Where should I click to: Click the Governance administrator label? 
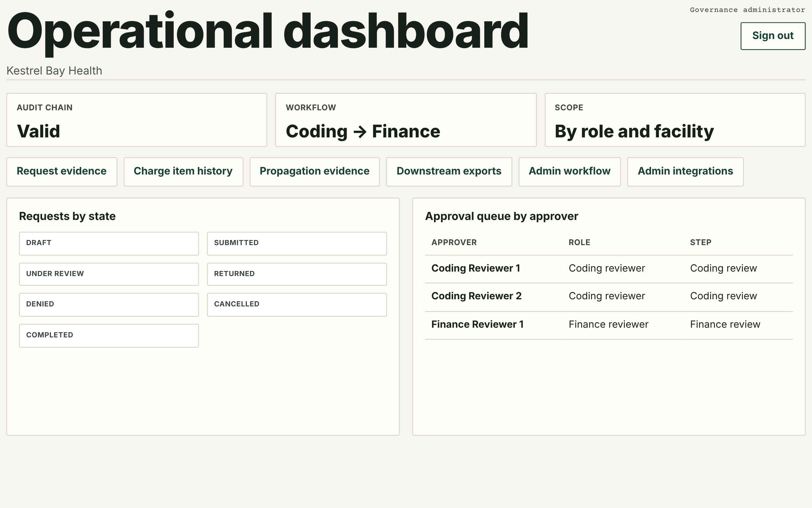(747, 10)
